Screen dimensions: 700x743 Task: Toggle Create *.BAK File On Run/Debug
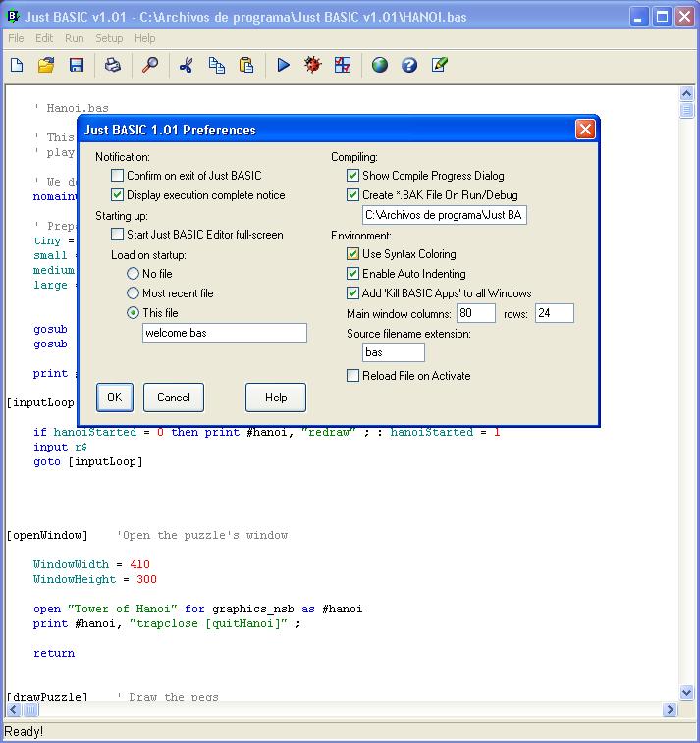pyautogui.click(x=352, y=194)
